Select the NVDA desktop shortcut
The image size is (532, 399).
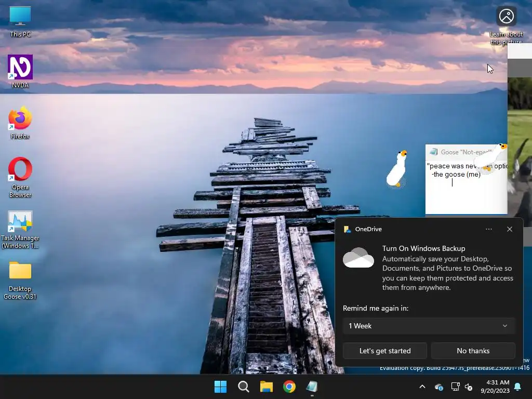point(20,71)
